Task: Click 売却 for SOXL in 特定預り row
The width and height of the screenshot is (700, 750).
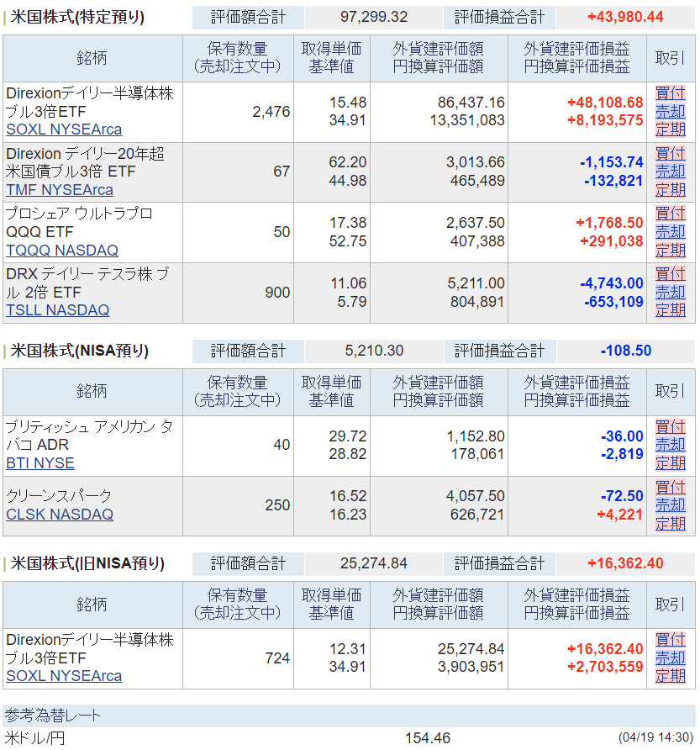Action: click(671, 112)
